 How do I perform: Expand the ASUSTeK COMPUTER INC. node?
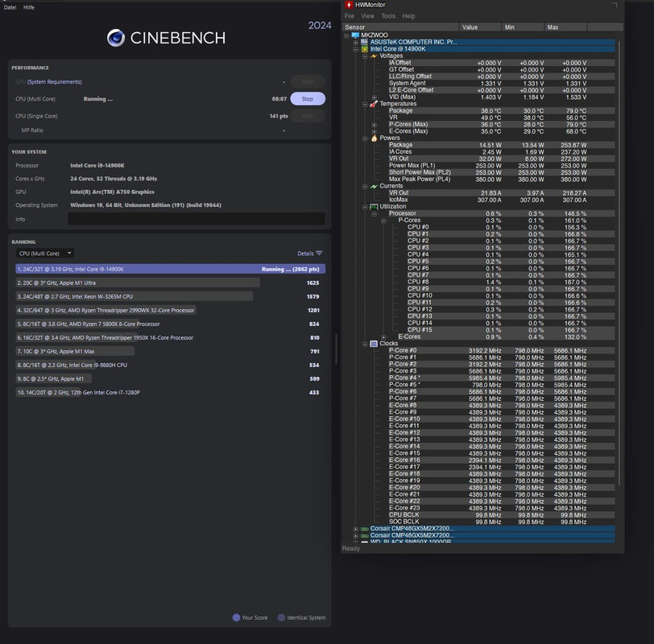355,43
